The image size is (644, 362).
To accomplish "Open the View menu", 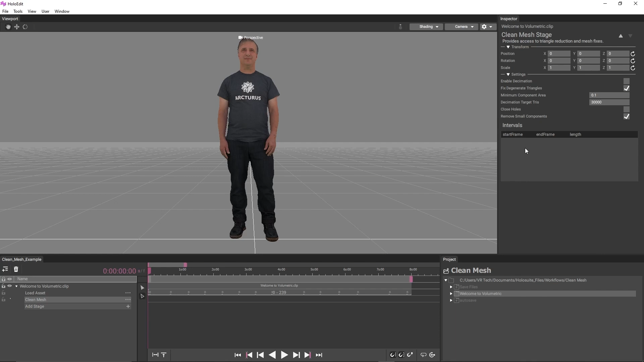I will click(32, 11).
